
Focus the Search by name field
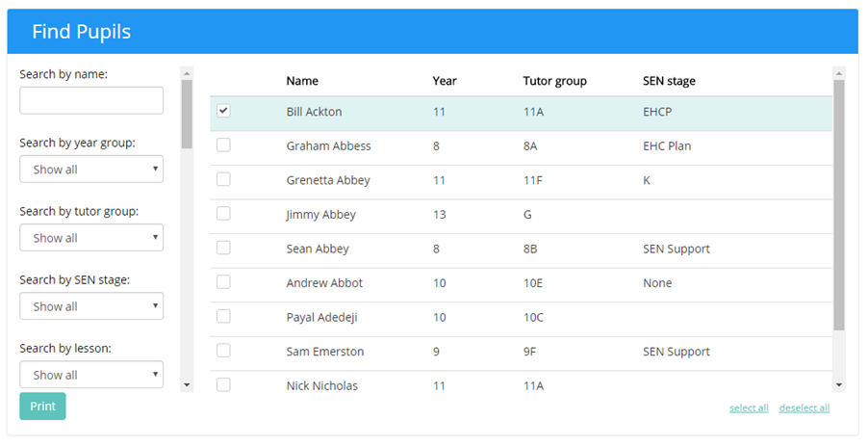(91, 100)
